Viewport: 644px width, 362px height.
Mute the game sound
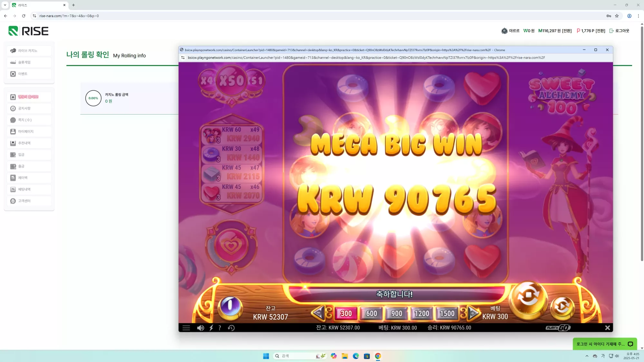tap(200, 328)
